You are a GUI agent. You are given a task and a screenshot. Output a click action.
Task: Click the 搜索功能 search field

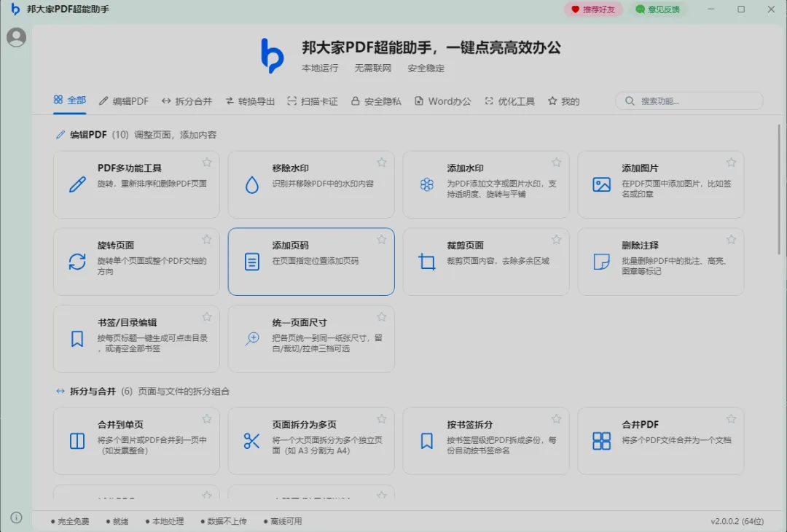(689, 101)
